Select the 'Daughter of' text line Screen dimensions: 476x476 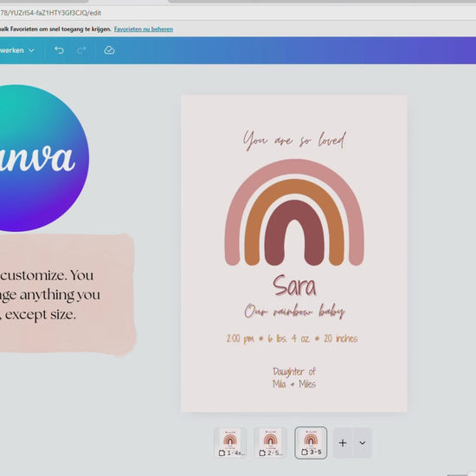[294, 371]
